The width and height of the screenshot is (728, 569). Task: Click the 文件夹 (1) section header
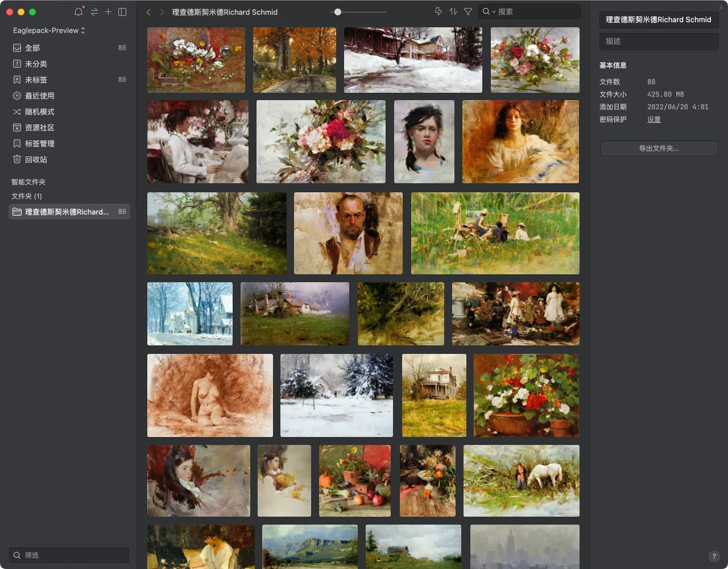click(x=27, y=196)
